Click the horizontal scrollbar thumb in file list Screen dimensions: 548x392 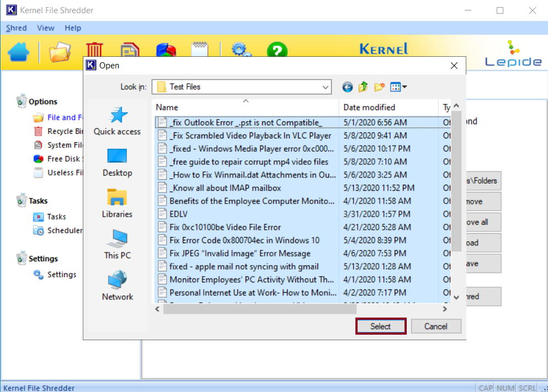pyautogui.click(x=260, y=309)
